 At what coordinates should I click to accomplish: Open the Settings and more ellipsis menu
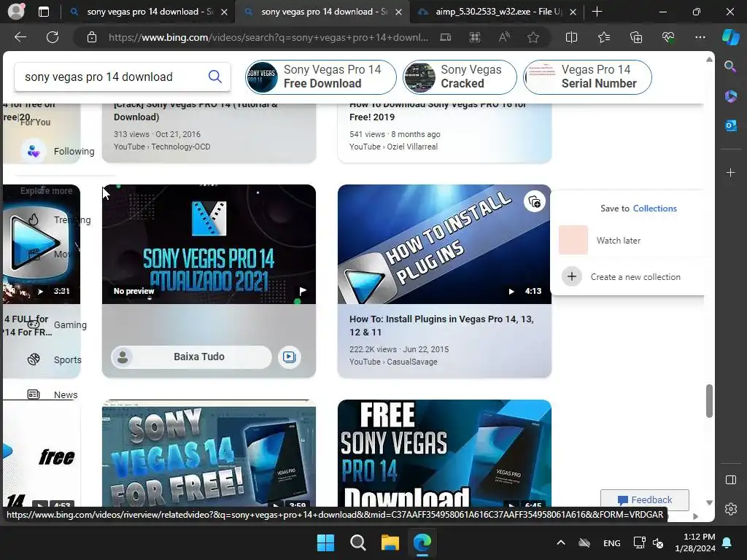(x=700, y=37)
